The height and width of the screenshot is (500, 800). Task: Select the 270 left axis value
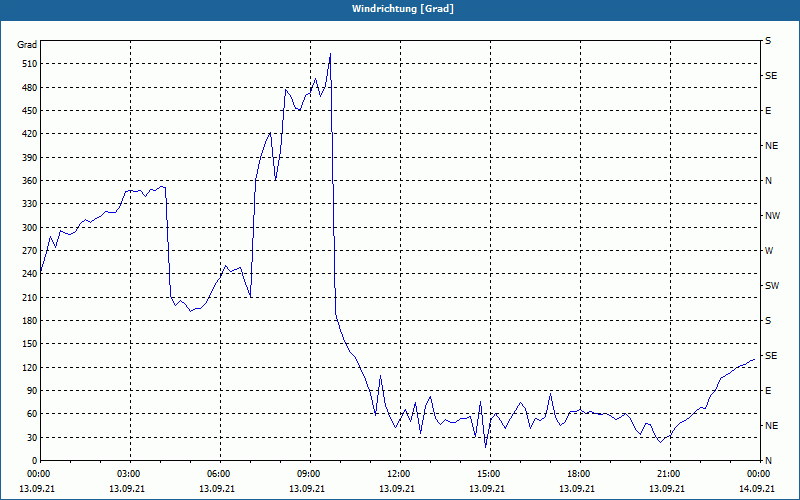pos(28,251)
